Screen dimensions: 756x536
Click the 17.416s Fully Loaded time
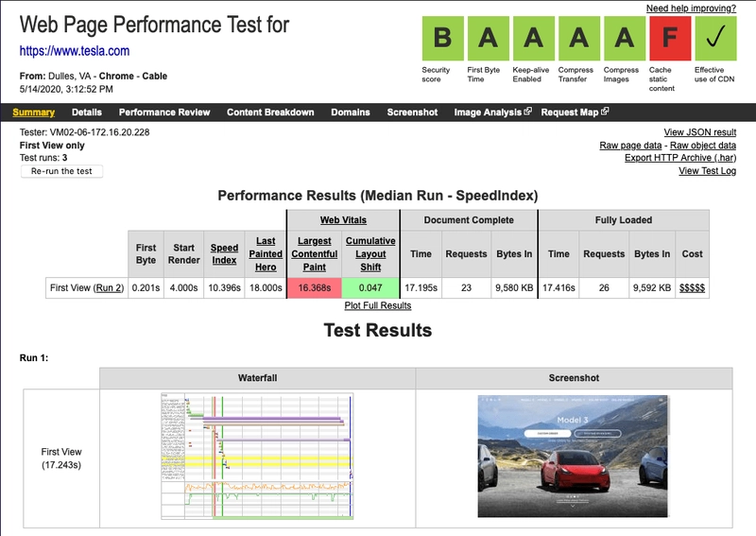click(558, 288)
